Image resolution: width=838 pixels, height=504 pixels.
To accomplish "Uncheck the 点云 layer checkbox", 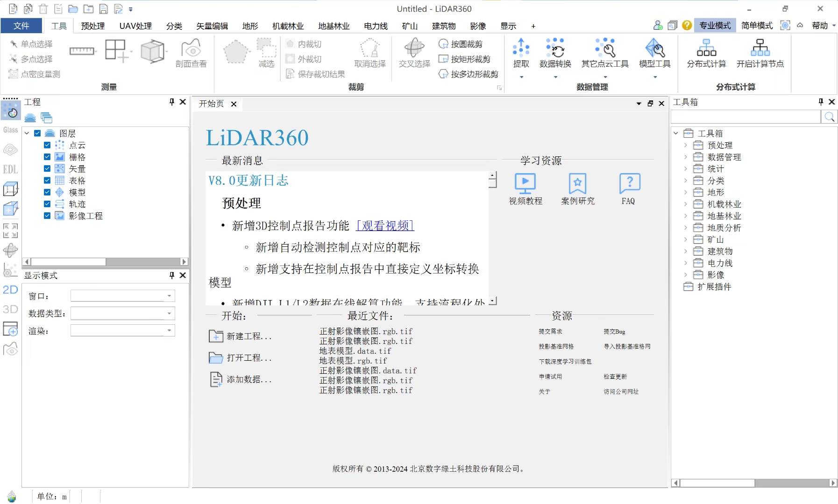I will [47, 145].
